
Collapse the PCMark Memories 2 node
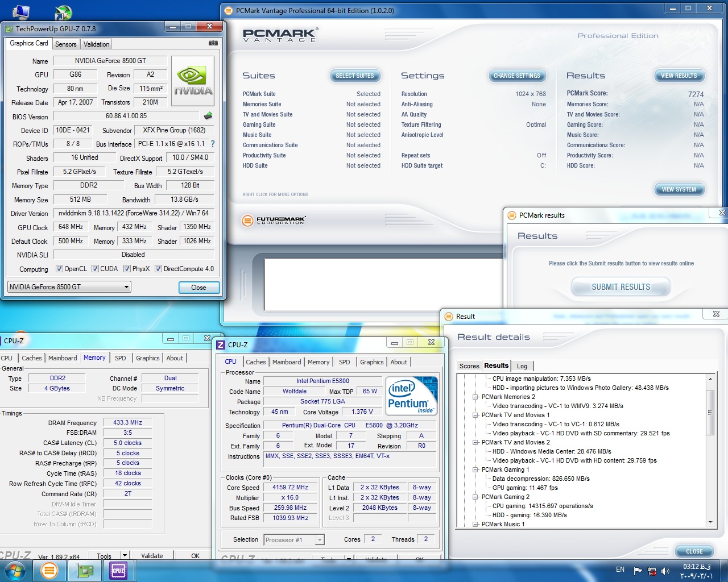click(x=475, y=397)
